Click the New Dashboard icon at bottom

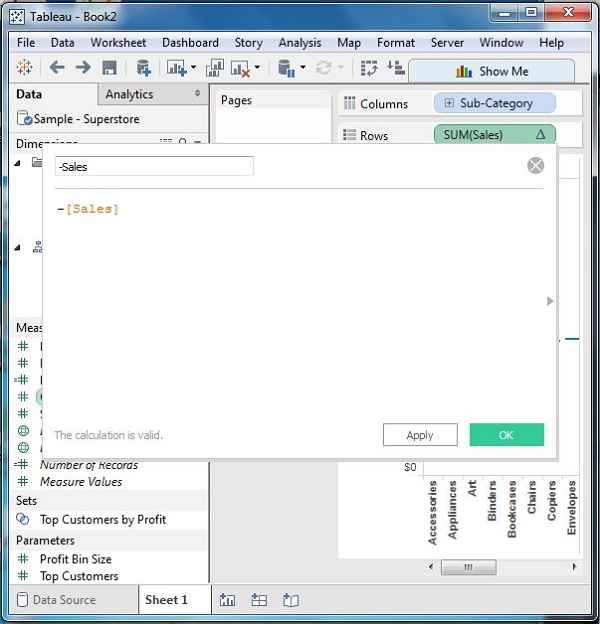[x=259, y=600]
